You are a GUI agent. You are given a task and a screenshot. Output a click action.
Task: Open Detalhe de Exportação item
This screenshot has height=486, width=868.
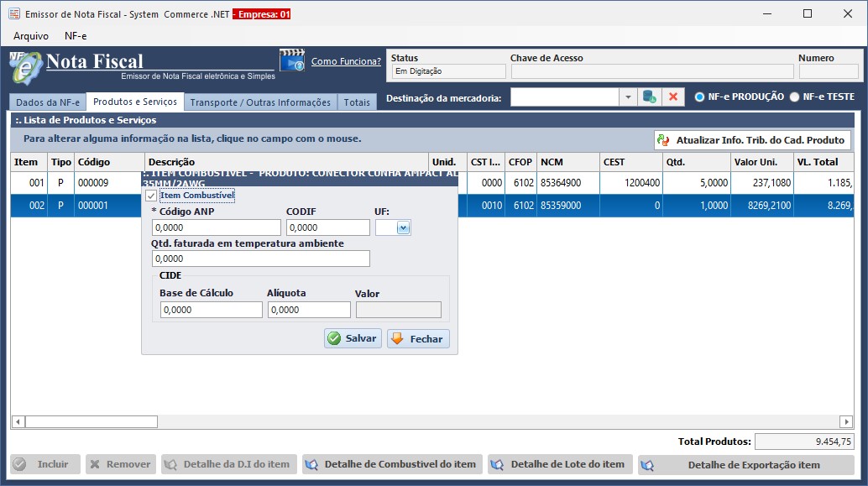click(x=745, y=465)
